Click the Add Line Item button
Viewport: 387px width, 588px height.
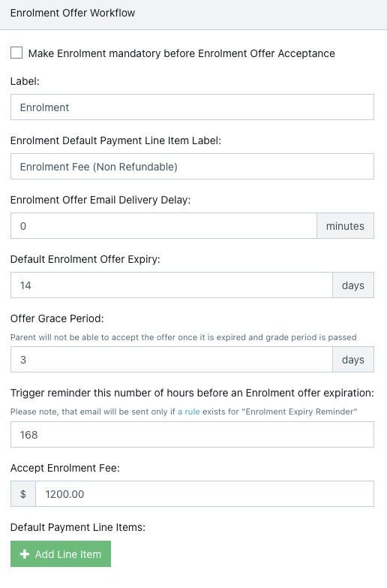(x=61, y=554)
